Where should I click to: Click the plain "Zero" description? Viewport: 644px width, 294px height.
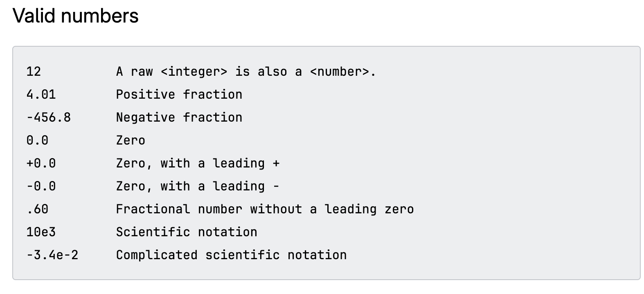[x=131, y=140]
